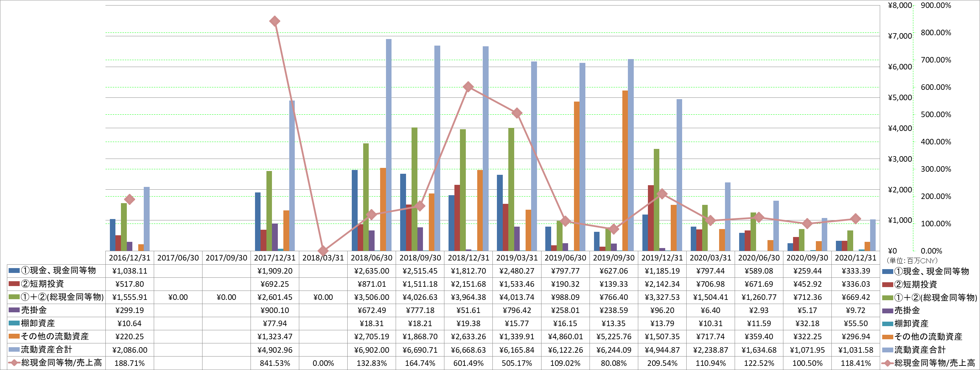This screenshot has width=980, height=370.
Task: Click the date header 2020/12/31
Action: (856, 258)
